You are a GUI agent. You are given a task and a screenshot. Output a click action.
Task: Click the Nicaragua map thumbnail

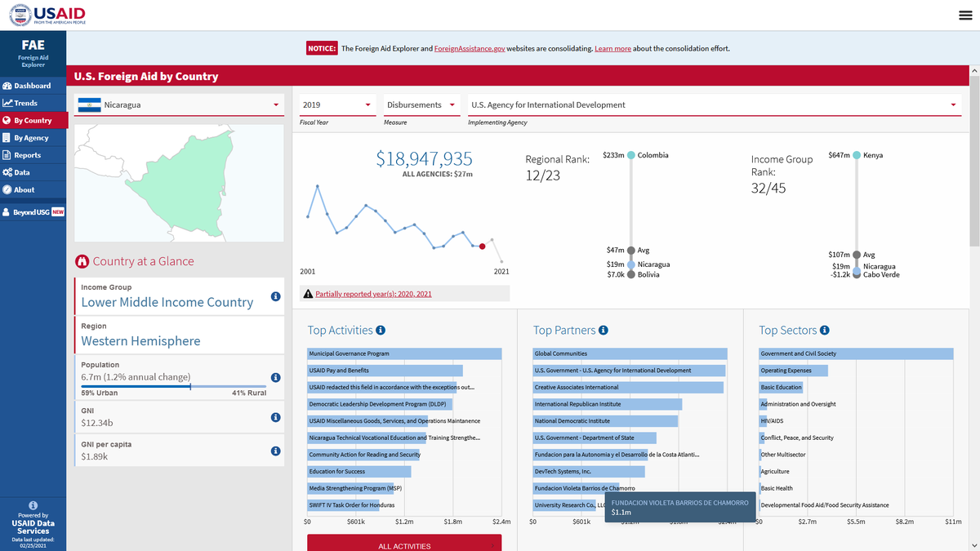(x=179, y=183)
